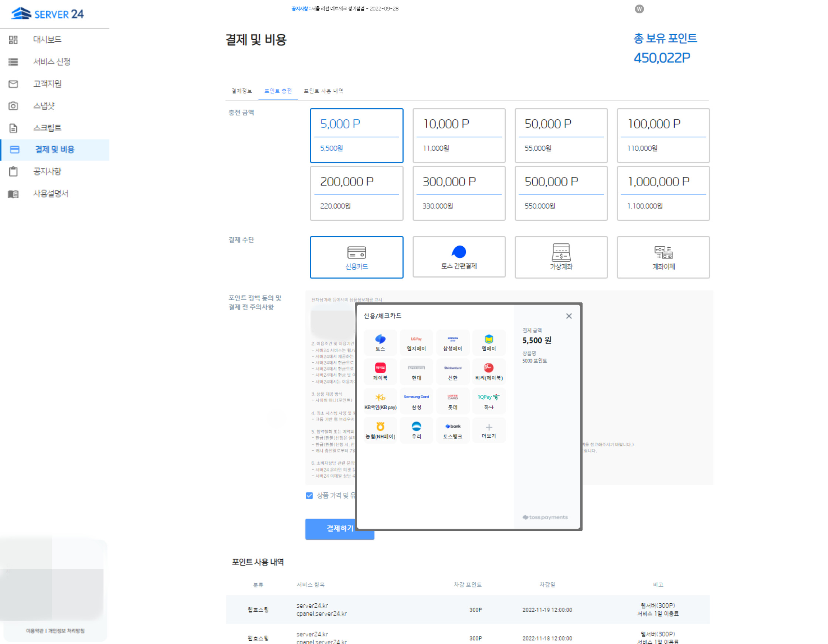Pick 비씨(페이북) card option

489,372
